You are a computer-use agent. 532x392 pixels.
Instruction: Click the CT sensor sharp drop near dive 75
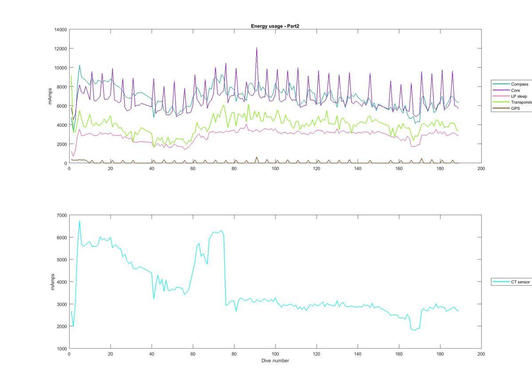coord(225,269)
